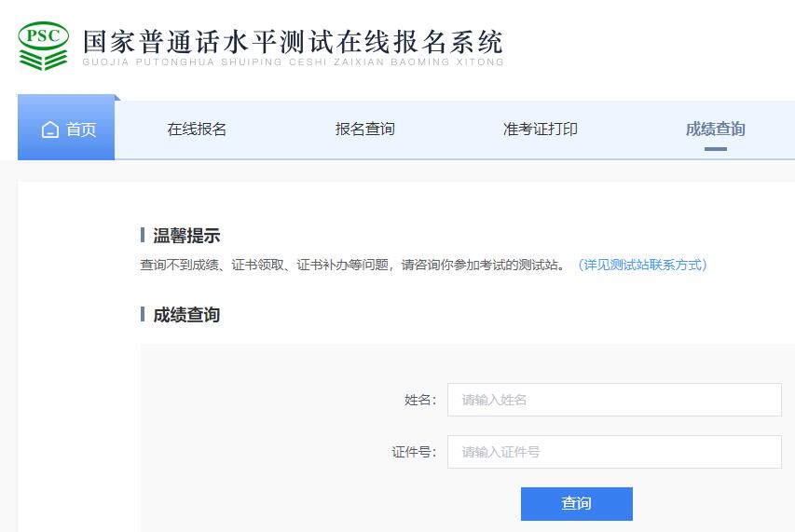Viewport: 795px width, 532px height.
Task: Click the 证件号 field label
Action: tap(414, 452)
